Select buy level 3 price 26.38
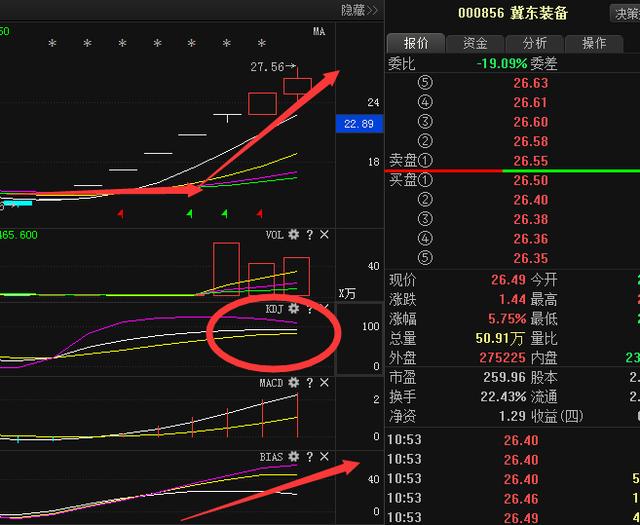Image resolution: width=640 pixels, height=525 pixels. coord(531,219)
